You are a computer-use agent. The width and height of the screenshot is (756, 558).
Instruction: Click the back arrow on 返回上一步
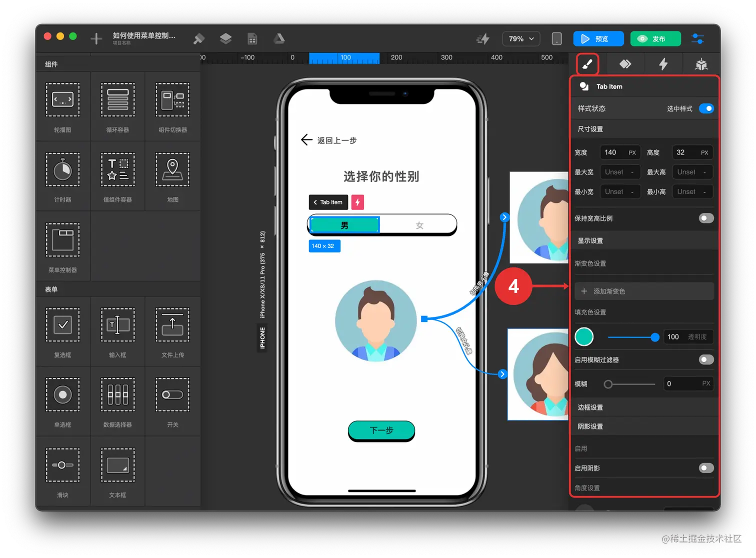click(x=306, y=140)
